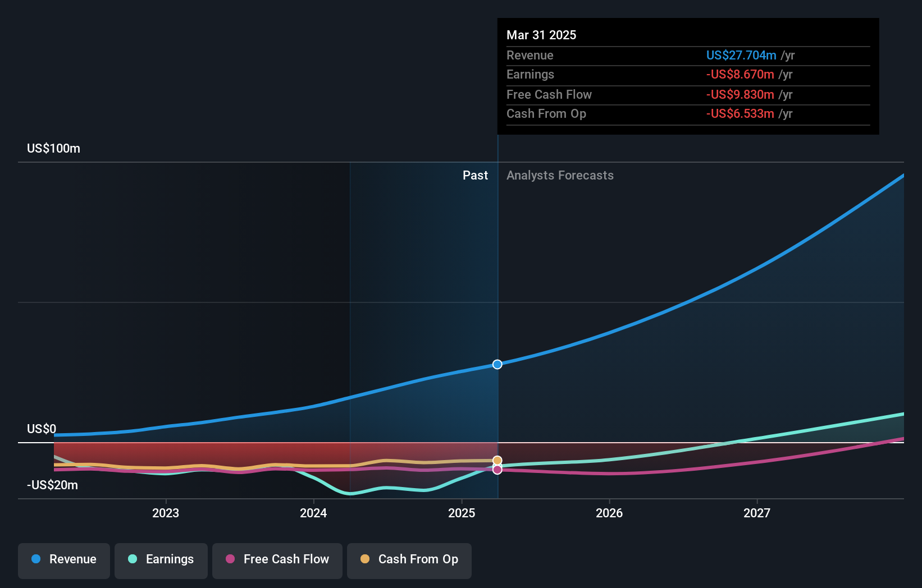Click the -US$20m y-axis label
This screenshot has height=588, width=922.
pos(53,485)
